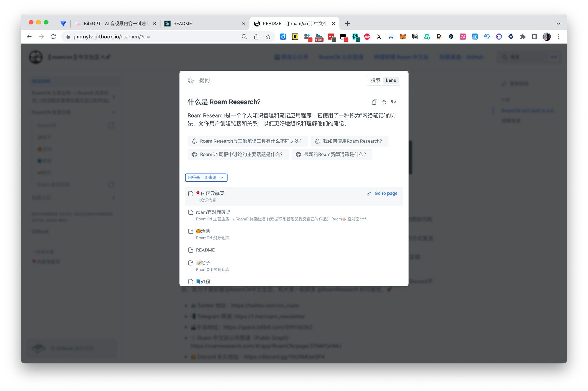Open the Chrome tab list chevron
Image resolution: width=588 pixels, height=391 pixels.
click(x=559, y=24)
